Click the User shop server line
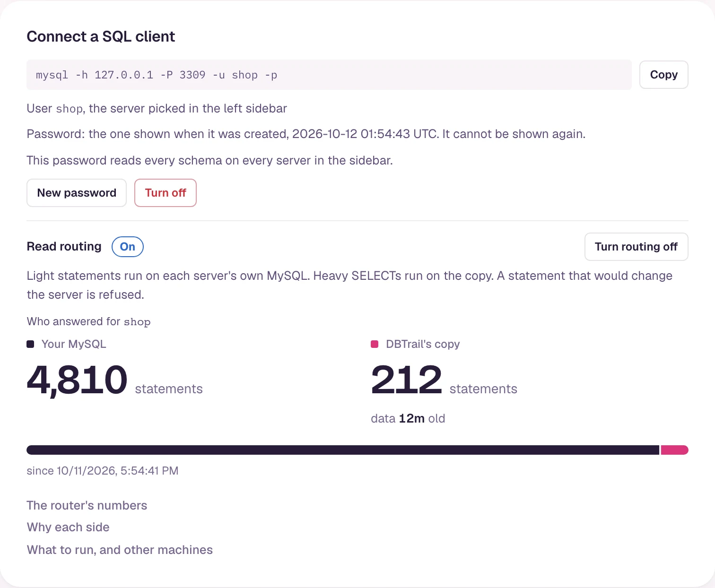The image size is (715, 588). 157,109
